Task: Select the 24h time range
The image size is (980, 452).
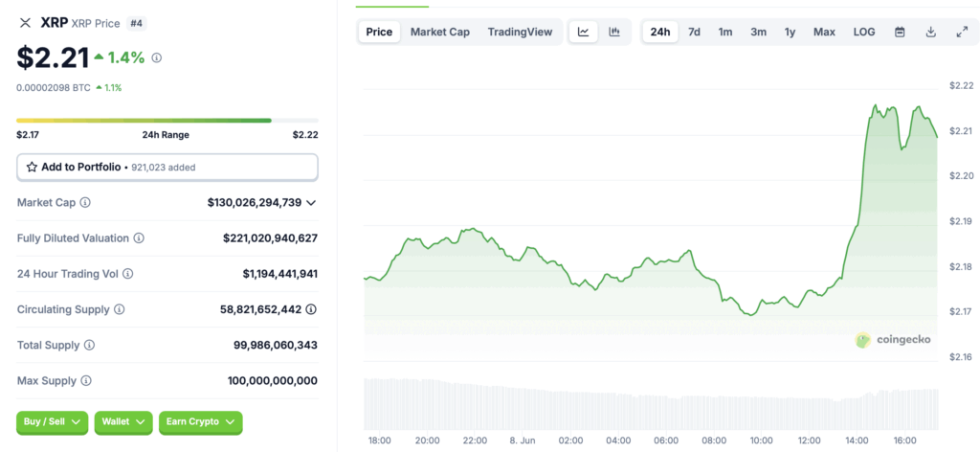Action: 660,32
